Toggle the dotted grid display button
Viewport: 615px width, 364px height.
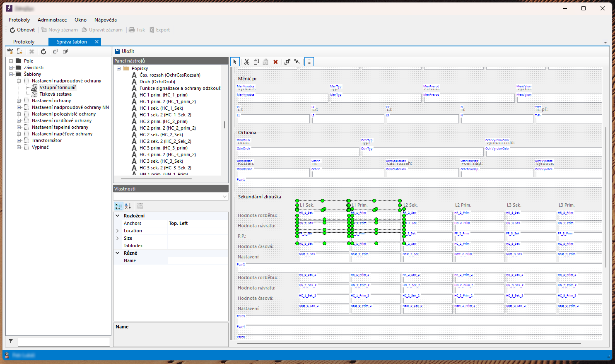(309, 62)
